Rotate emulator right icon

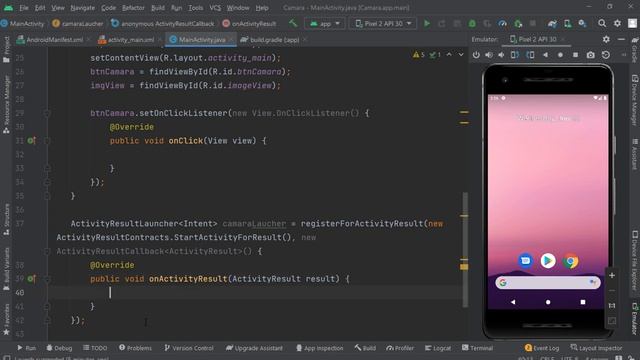(x=530, y=55)
